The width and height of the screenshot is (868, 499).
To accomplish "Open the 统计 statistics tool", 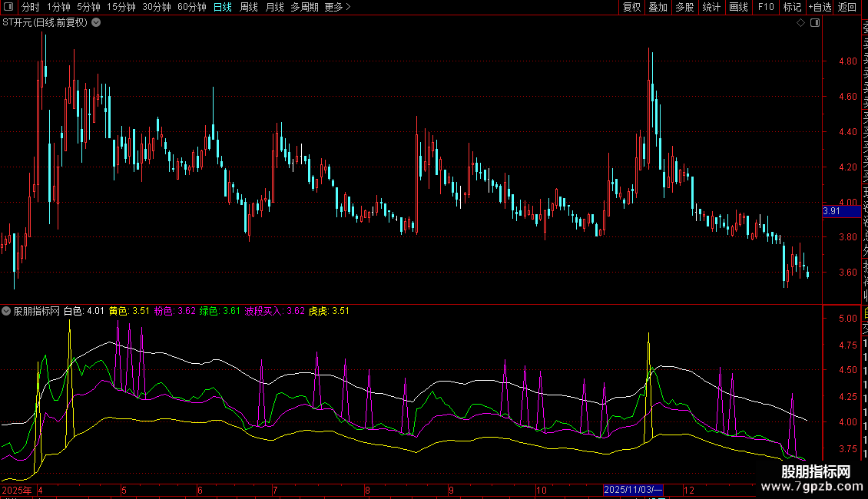I will tap(711, 7).
